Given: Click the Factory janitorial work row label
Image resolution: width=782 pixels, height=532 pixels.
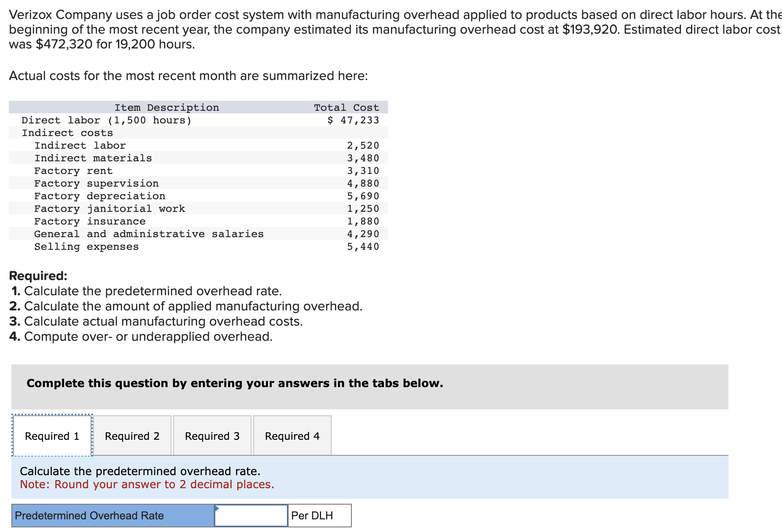Looking at the screenshot, I should [110, 209].
